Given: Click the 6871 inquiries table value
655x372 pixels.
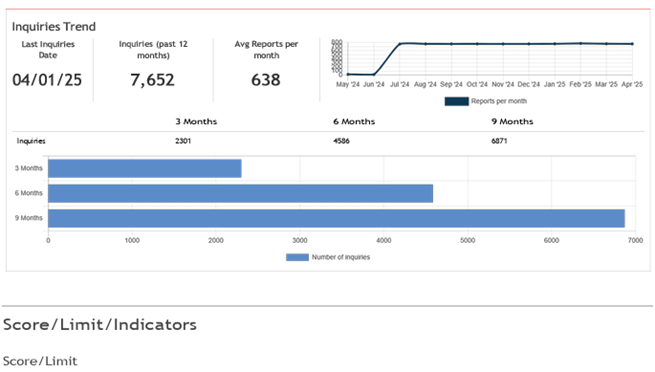Looking at the screenshot, I should pyautogui.click(x=499, y=141).
